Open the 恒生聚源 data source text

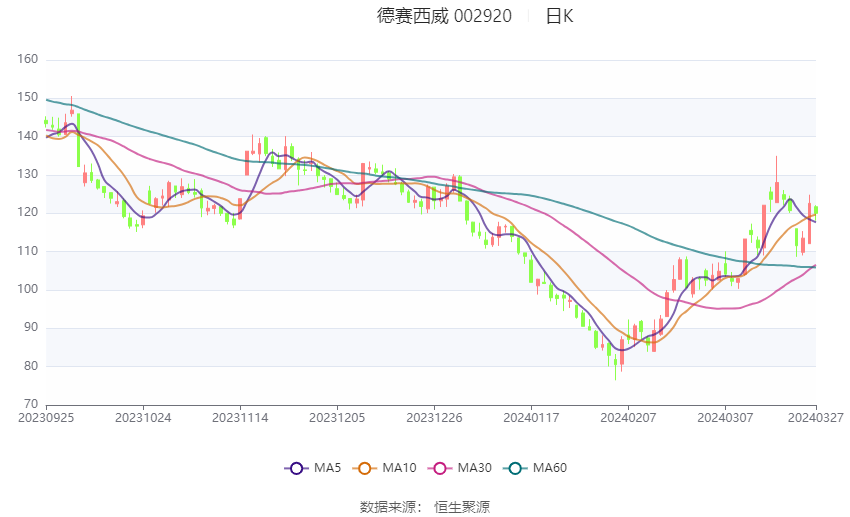[462, 507]
